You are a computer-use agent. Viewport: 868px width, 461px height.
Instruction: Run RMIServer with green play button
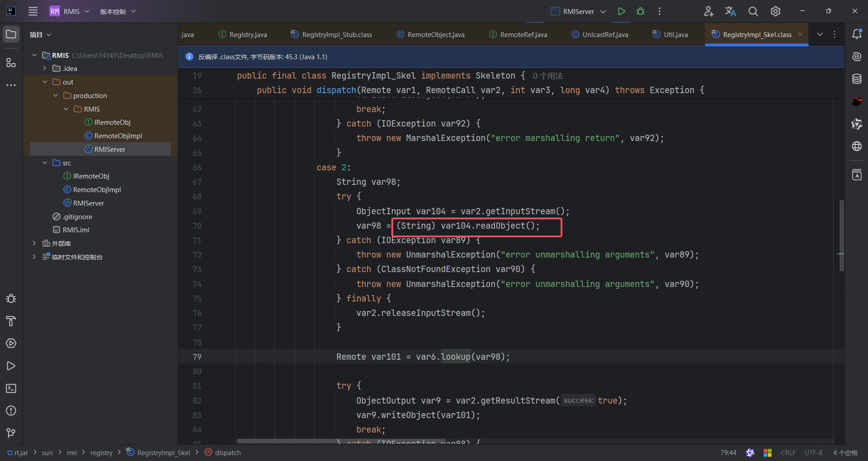pyautogui.click(x=622, y=11)
